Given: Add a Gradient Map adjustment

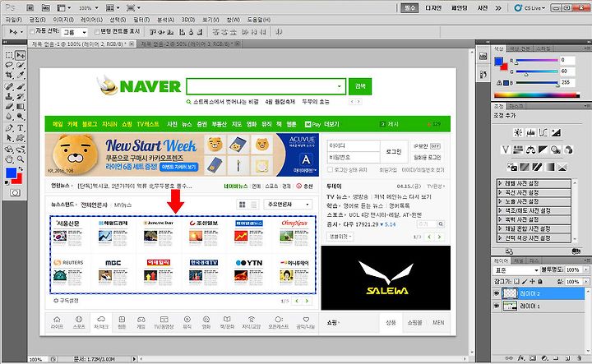Looking at the screenshot, I should pos(550,167).
